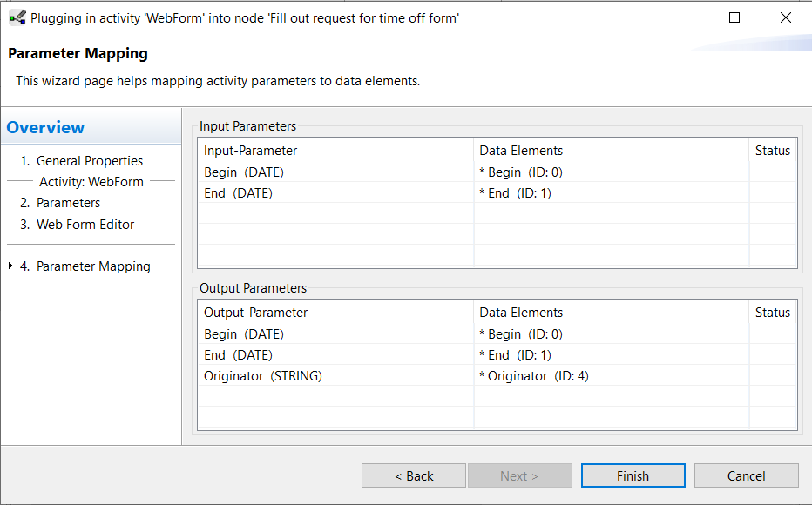This screenshot has height=505, width=812.
Task: Open the Web Form Editor step
Action: coord(78,225)
